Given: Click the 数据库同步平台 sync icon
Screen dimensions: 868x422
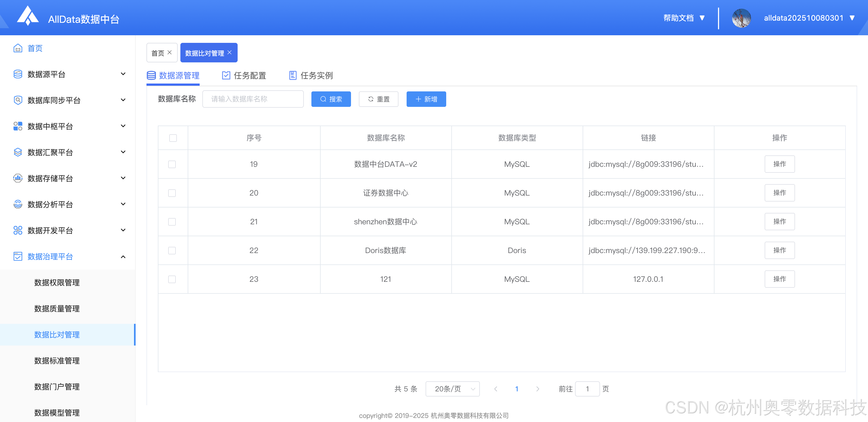Looking at the screenshot, I should 18,100.
